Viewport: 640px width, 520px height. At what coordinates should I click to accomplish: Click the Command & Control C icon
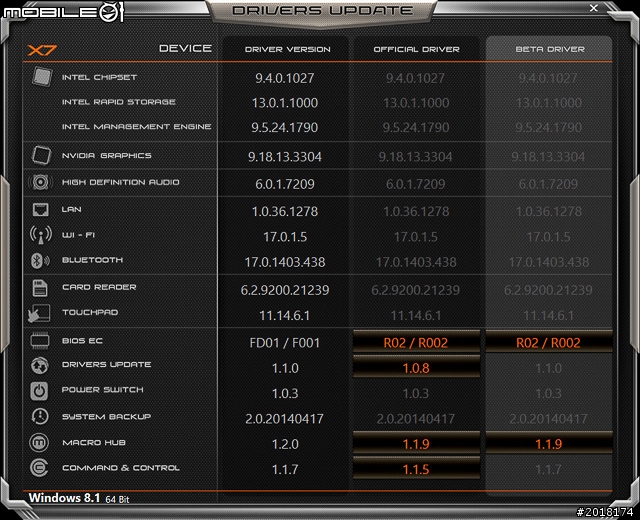[39, 468]
